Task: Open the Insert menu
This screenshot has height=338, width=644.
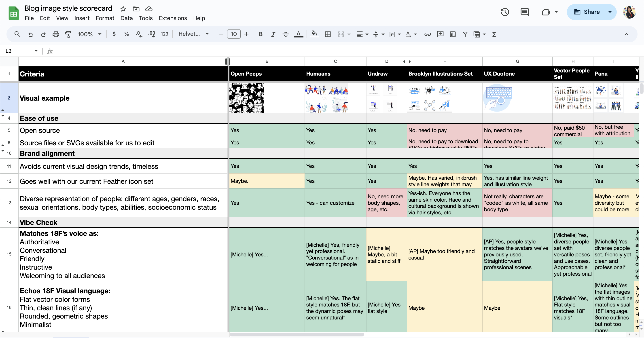Action: [x=82, y=18]
